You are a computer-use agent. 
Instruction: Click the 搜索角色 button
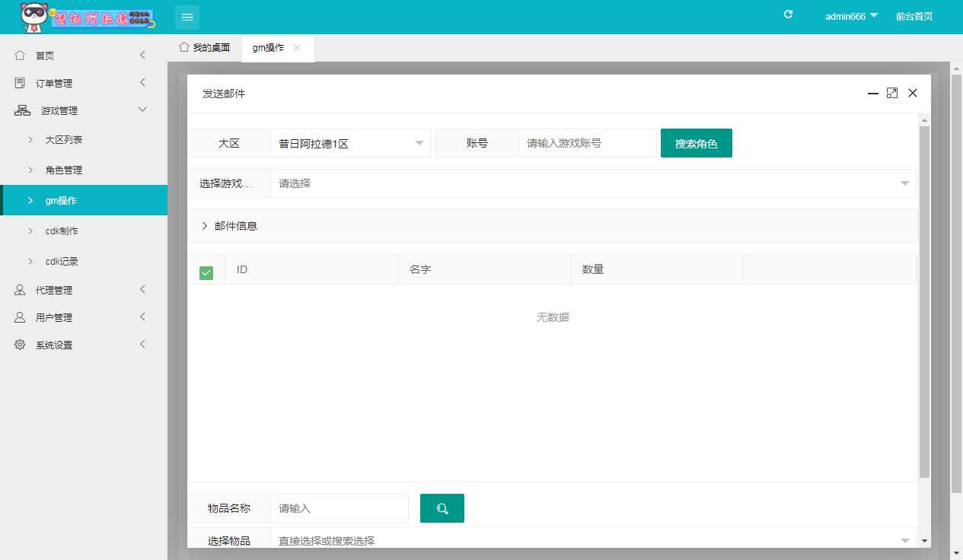696,143
